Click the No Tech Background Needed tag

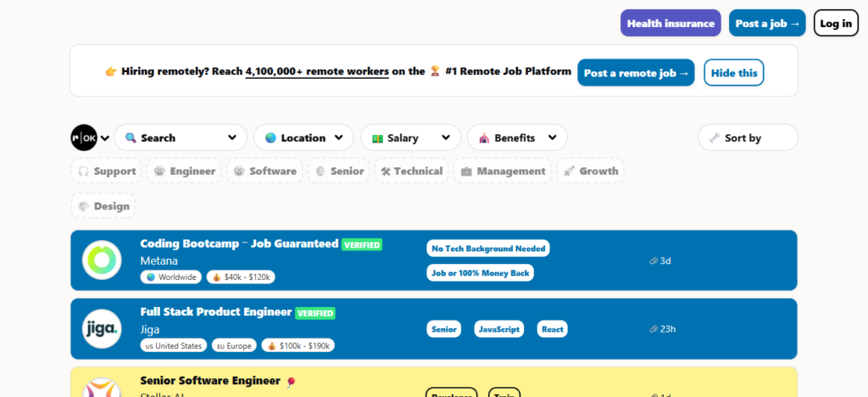[488, 248]
